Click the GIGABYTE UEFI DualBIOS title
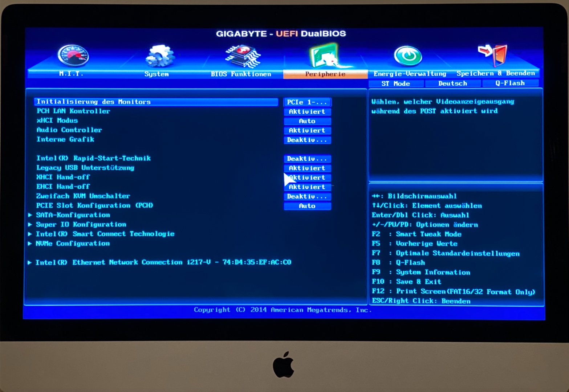Image resolution: width=569 pixels, height=392 pixels. pos(281,34)
